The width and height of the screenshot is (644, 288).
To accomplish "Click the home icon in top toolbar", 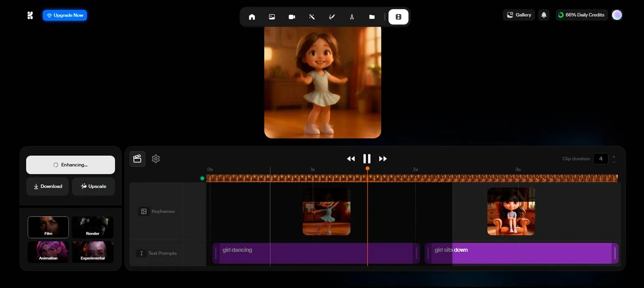I will click(x=252, y=17).
